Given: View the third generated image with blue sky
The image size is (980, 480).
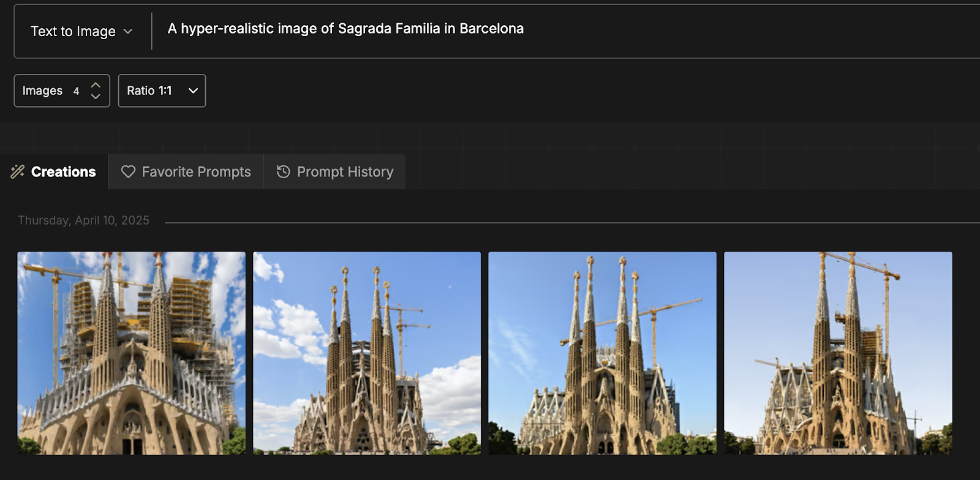Looking at the screenshot, I should pyautogui.click(x=602, y=353).
